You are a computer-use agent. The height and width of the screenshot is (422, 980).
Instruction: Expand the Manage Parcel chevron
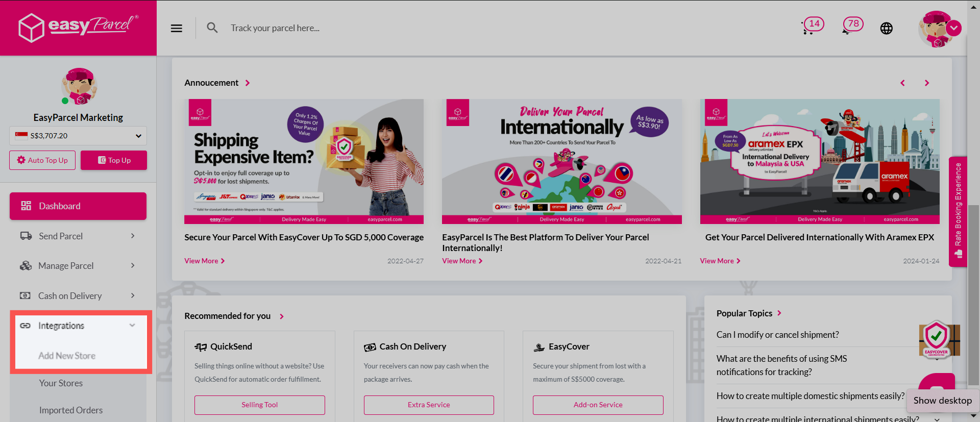[x=133, y=265]
